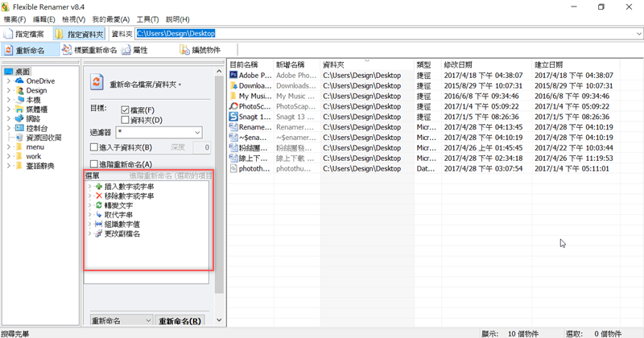
Task: Open the 重新命名 mode tab
Action: pos(30,50)
